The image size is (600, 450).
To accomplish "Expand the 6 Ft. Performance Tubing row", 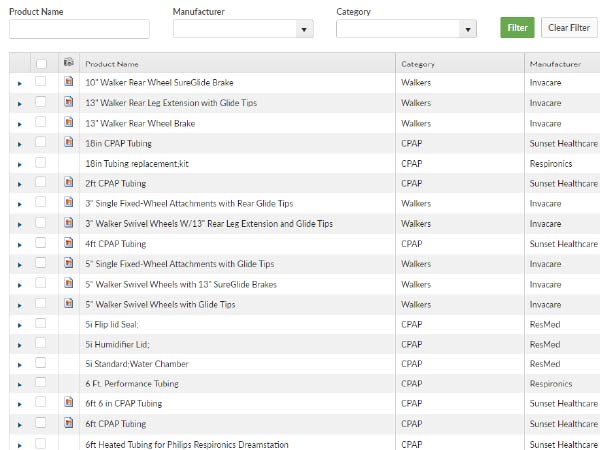I will pos(20,385).
